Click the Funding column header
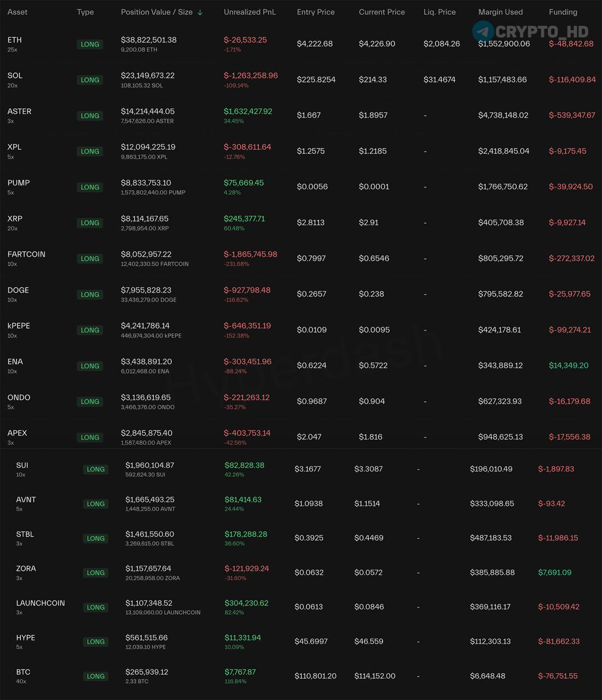 click(563, 12)
